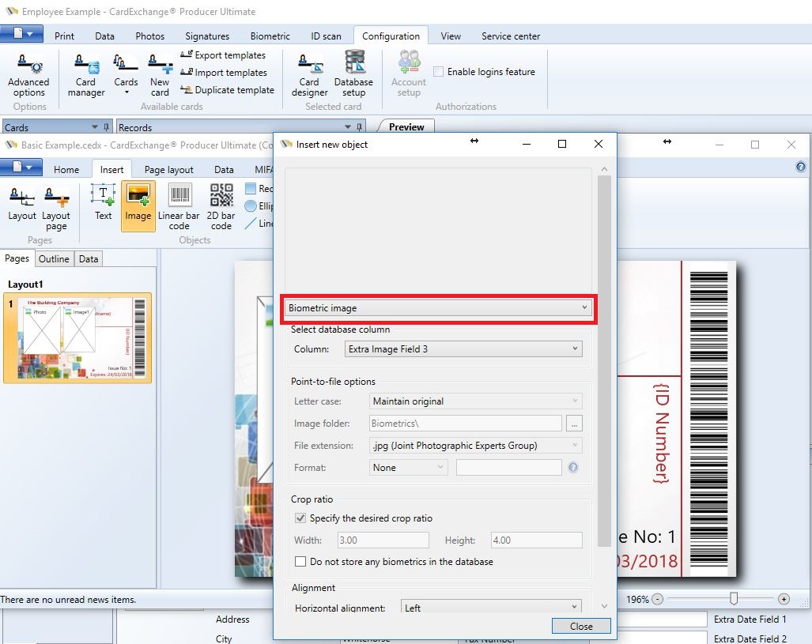Switch to the Data panel tab
The image size is (812, 644).
pos(89,259)
